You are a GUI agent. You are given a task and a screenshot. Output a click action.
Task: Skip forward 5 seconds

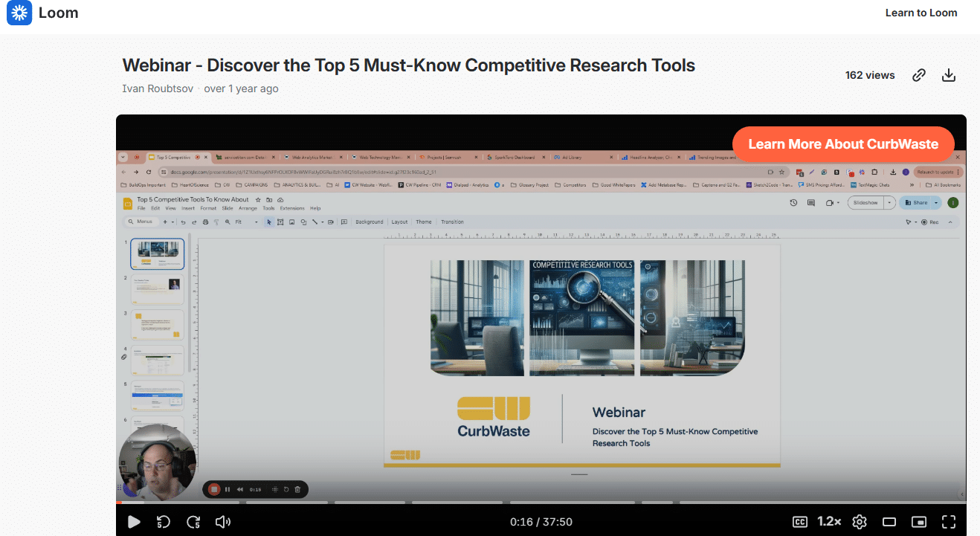click(x=193, y=522)
